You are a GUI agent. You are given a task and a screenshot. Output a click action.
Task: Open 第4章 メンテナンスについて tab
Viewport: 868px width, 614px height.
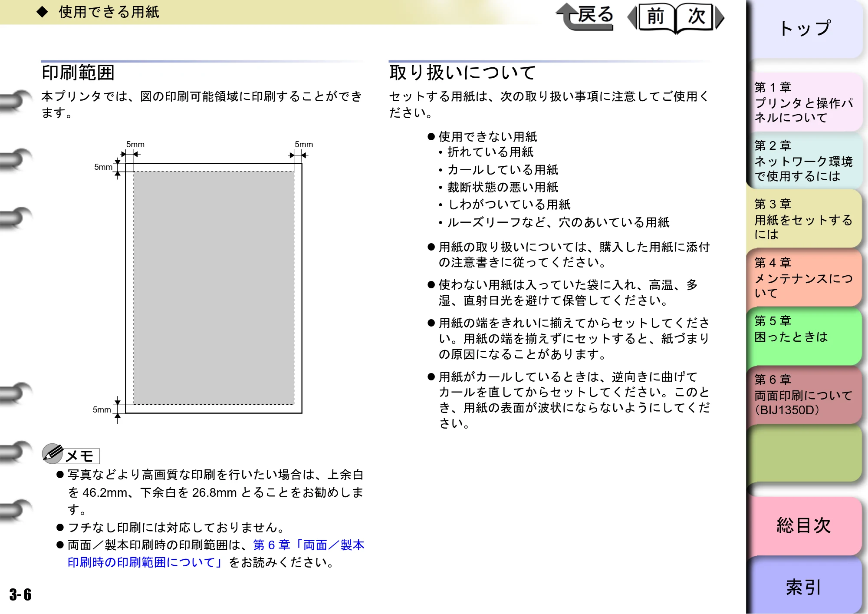(x=805, y=277)
